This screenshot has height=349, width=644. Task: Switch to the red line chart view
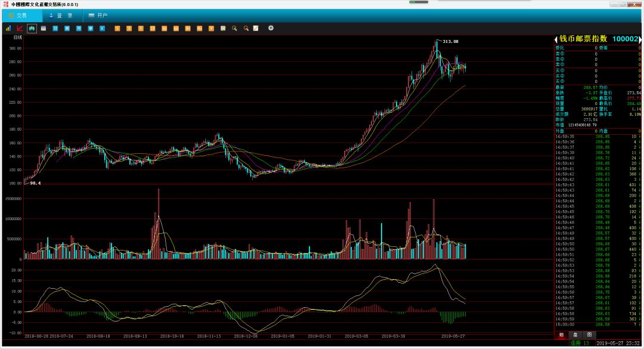[x=20, y=29]
